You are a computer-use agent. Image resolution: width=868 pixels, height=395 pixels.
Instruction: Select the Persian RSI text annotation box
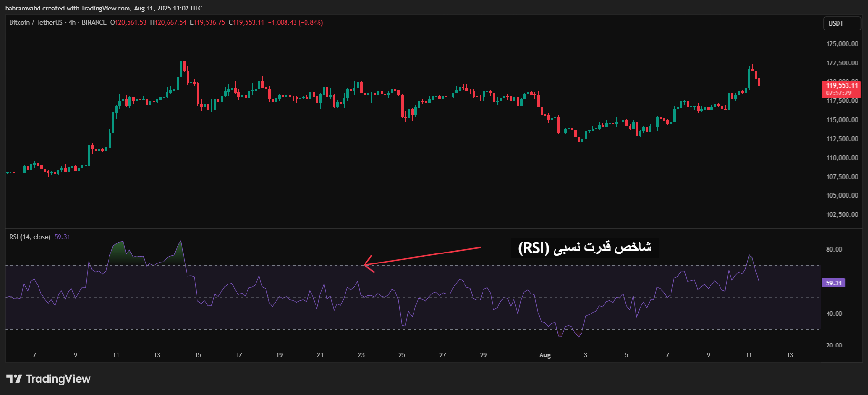[584, 248]
